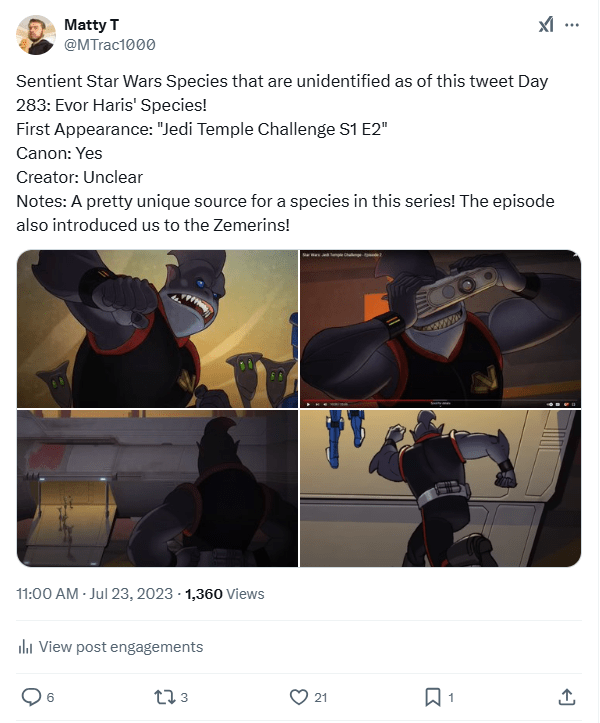Like the tweet with heart icon
The image size is (600, 723).
298,697
